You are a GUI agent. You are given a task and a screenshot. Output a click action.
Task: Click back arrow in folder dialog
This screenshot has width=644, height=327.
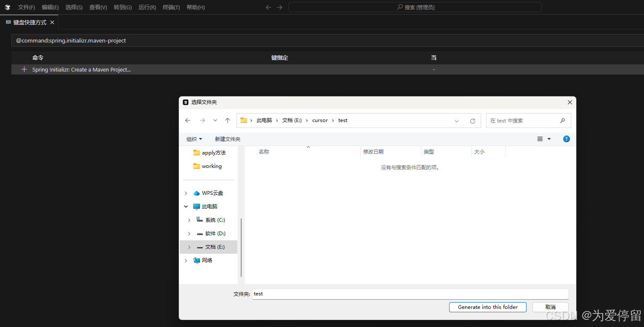click(188, 120)
